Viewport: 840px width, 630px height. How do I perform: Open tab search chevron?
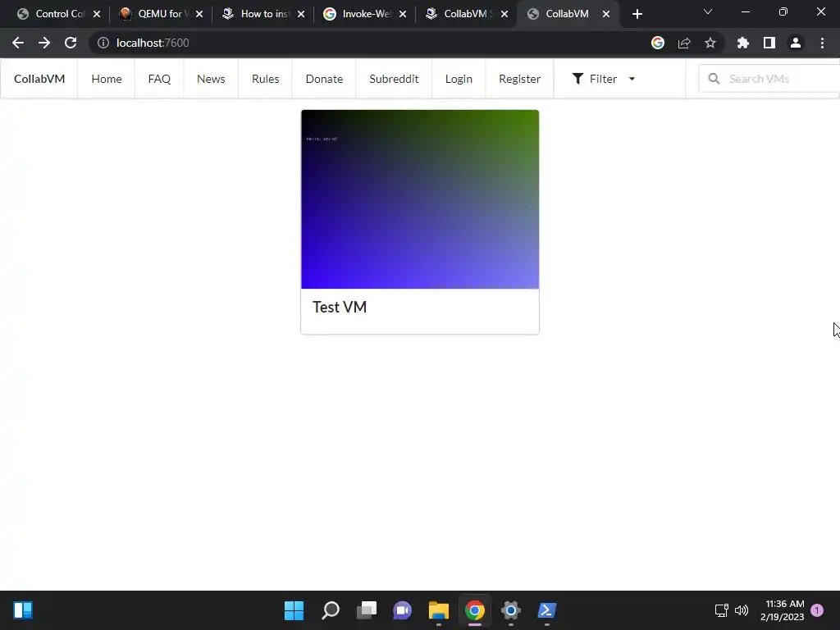[708, 11]
